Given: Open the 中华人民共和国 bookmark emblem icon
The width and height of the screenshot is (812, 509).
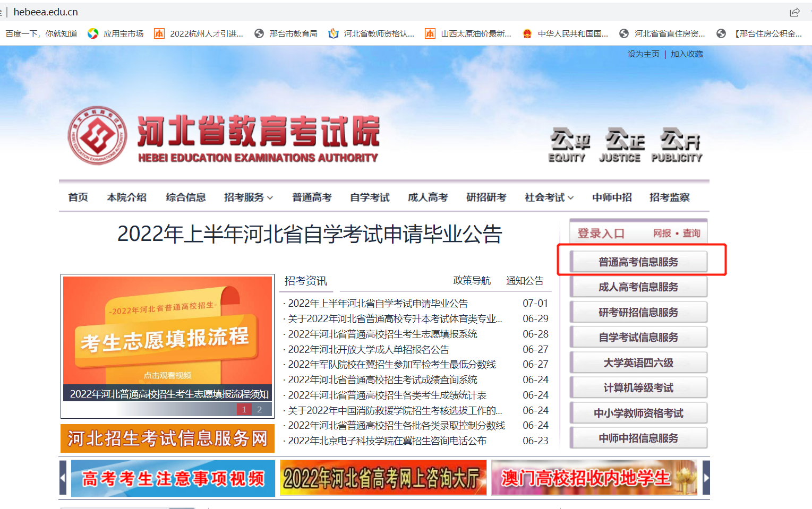Looking at the screenshot, I should coord(527,33).
